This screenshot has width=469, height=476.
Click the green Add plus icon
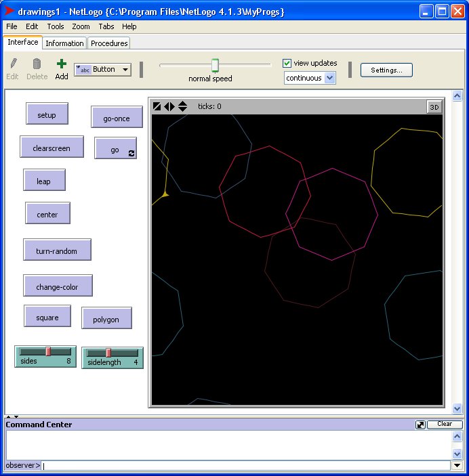(x=62, y=64)
